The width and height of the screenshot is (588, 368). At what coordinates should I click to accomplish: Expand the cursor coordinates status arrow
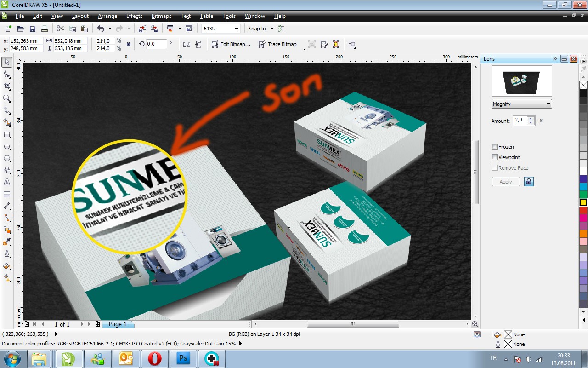point(56,334)
